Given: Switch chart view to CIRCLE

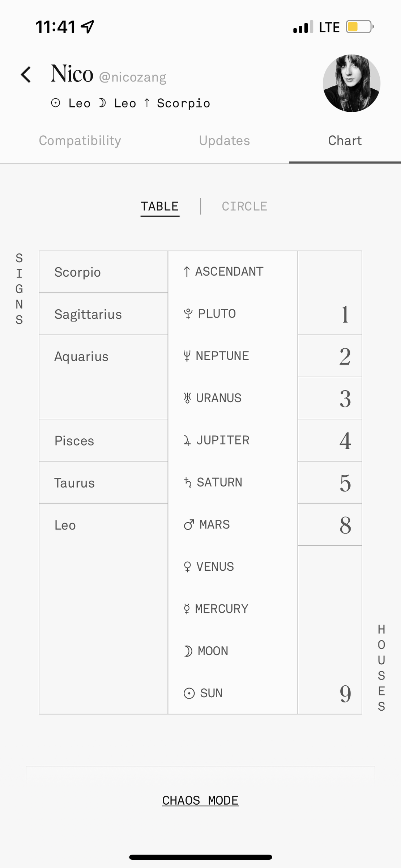Looking at the screenshot, I should [244, 206].
